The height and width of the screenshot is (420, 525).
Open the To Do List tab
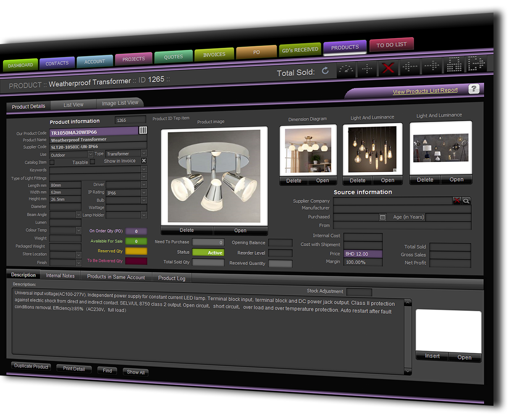pyautogui.click(x=391, y=45)
